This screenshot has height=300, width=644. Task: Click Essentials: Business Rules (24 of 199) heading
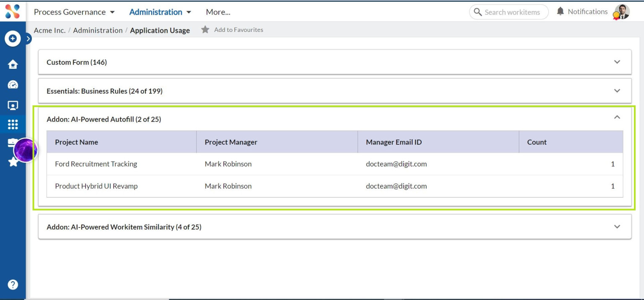[104, 91]
